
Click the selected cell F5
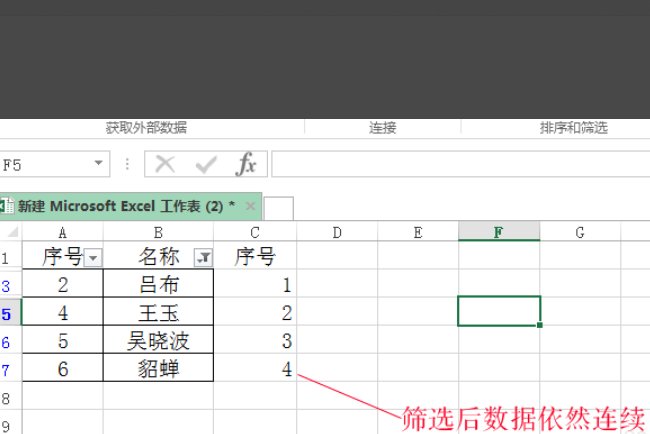click(x=499, y=311)
